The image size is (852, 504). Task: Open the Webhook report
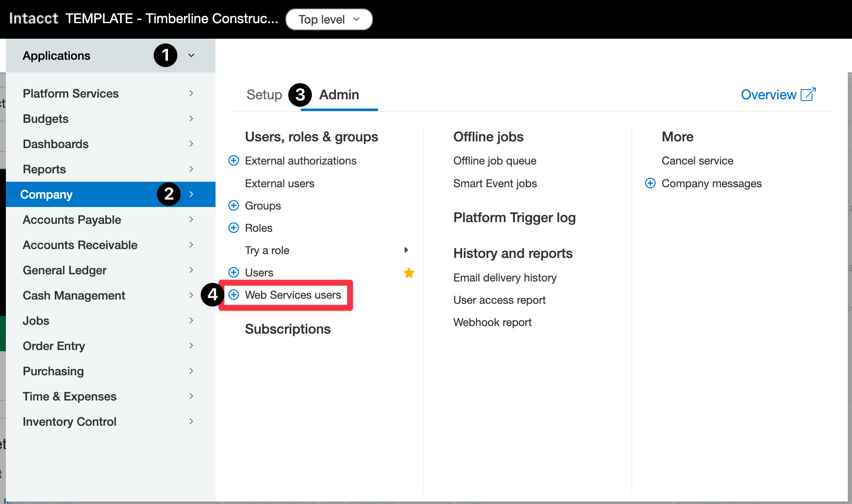(492, 322)
